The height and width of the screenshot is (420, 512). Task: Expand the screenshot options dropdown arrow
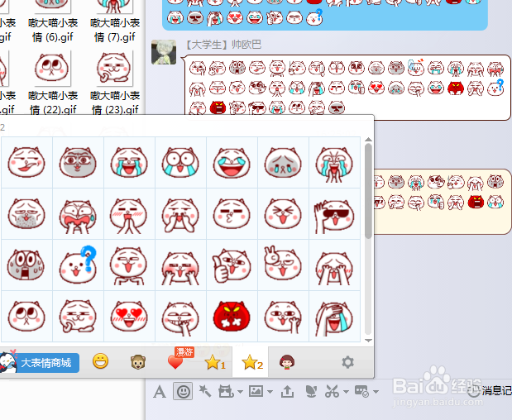[346, 392]
